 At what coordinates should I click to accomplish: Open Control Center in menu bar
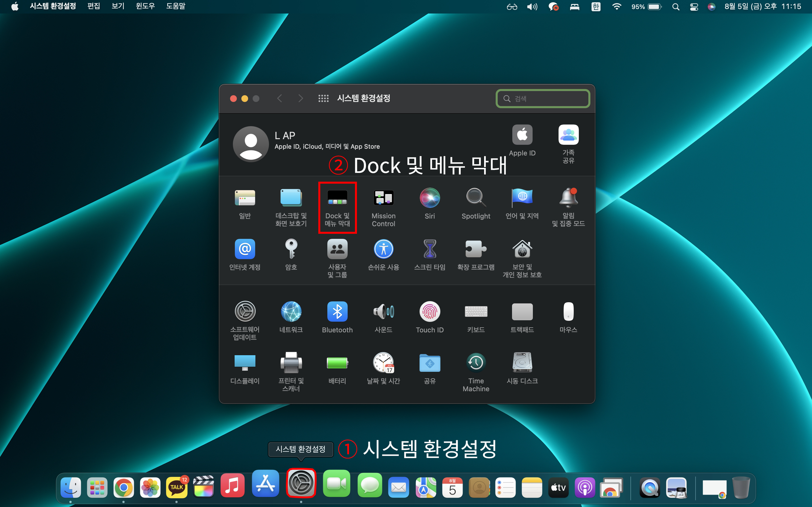click(x=694, y=7)
